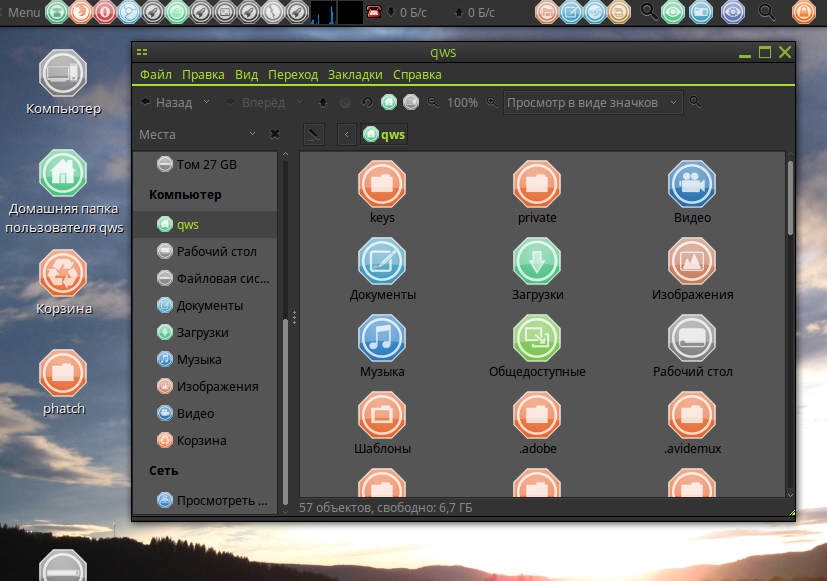Open the keys folder
Image resolution: width=827 pixels, height=581 pixels.
(382, 192)
